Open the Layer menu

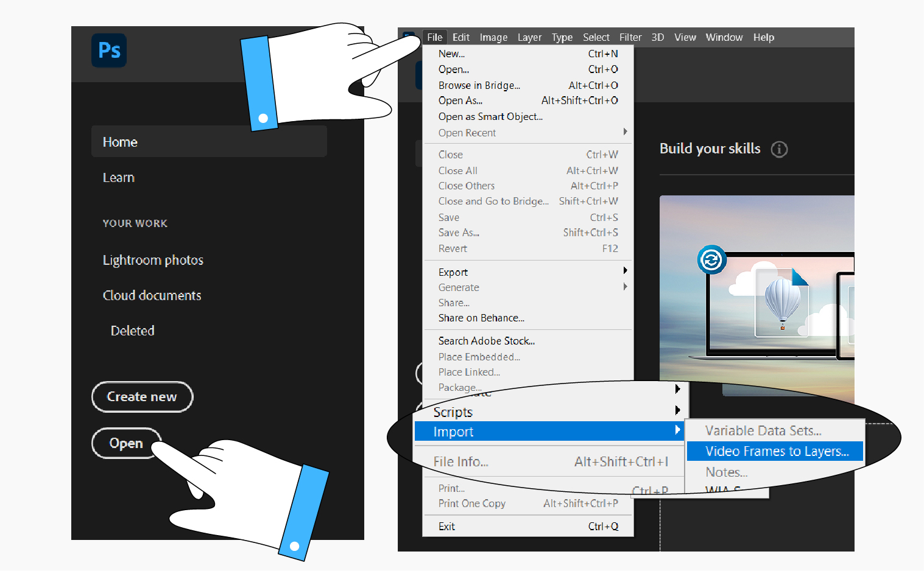pyautogui.click(x=529, y=37)
